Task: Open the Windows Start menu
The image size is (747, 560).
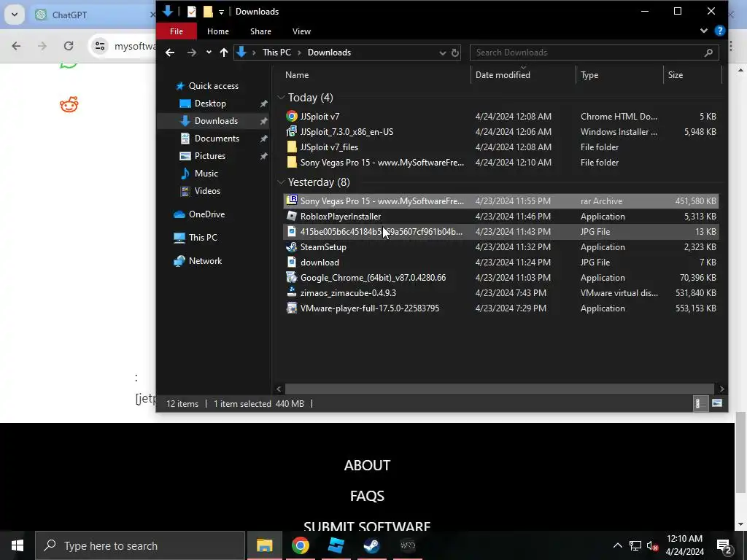Action: pyautogui.click(x=18, y=545)
